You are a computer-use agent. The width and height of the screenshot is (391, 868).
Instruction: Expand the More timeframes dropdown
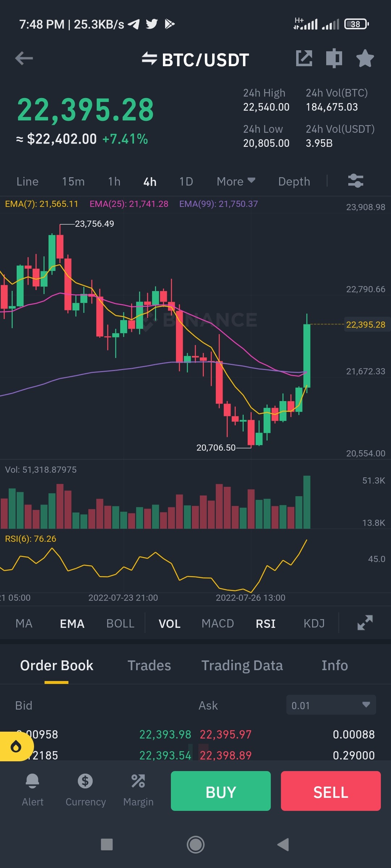(236, 182)
